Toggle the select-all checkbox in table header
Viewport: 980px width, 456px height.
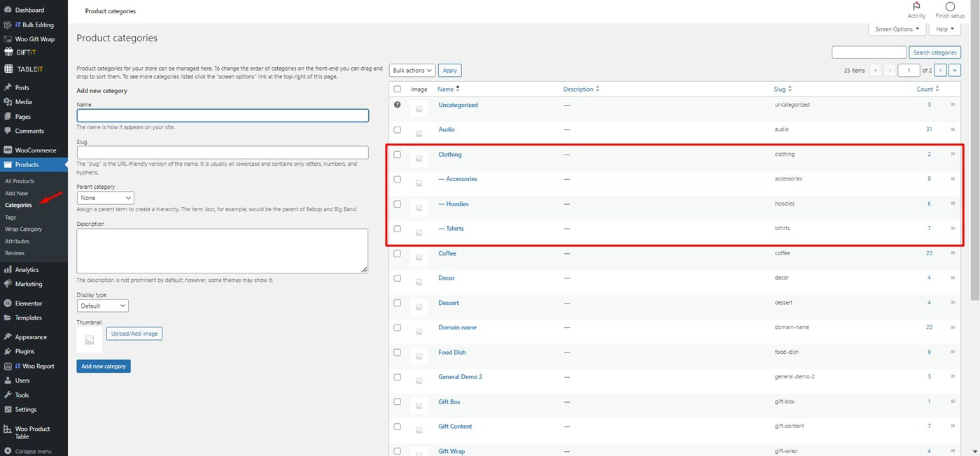pyautogui.click(x=398, y=90)
